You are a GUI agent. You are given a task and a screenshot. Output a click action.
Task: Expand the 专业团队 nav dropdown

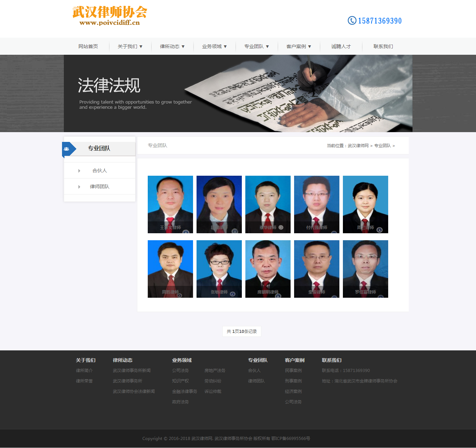[x=256, y=46]
